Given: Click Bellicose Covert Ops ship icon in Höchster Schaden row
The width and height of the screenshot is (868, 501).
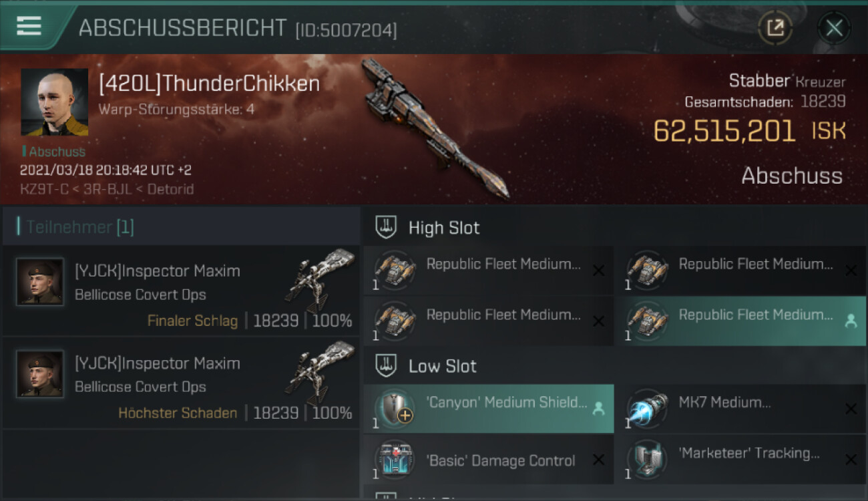Looking at the screenshot, I should coord(320,373).
